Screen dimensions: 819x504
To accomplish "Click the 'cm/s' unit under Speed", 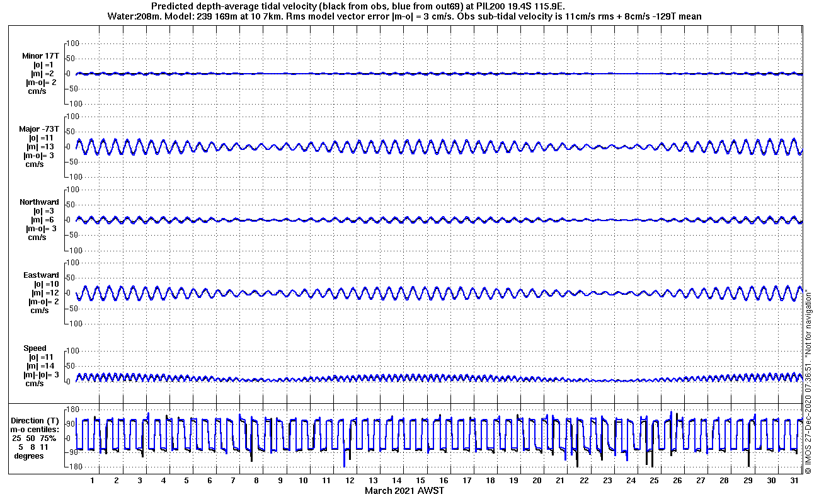I will [x=34, y=384].
